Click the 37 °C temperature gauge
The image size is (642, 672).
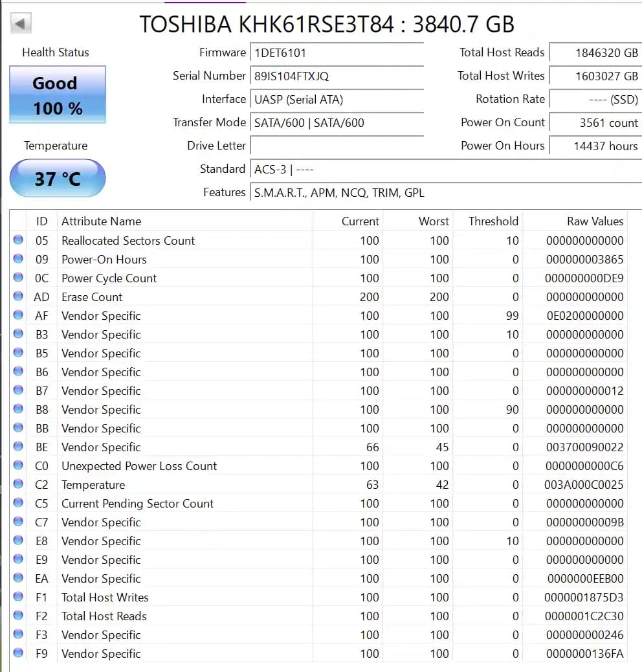click(57, 178)
